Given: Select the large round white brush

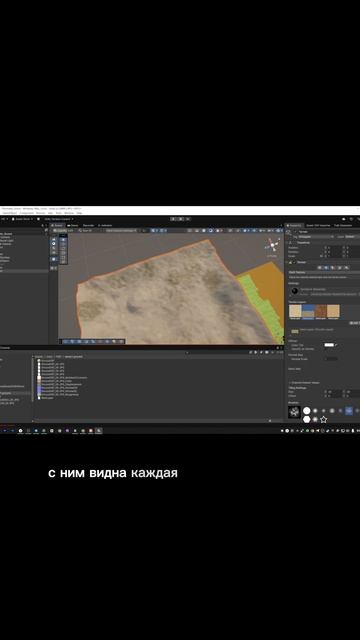Looking at the screenshot, I should click(x=307, y=411).
